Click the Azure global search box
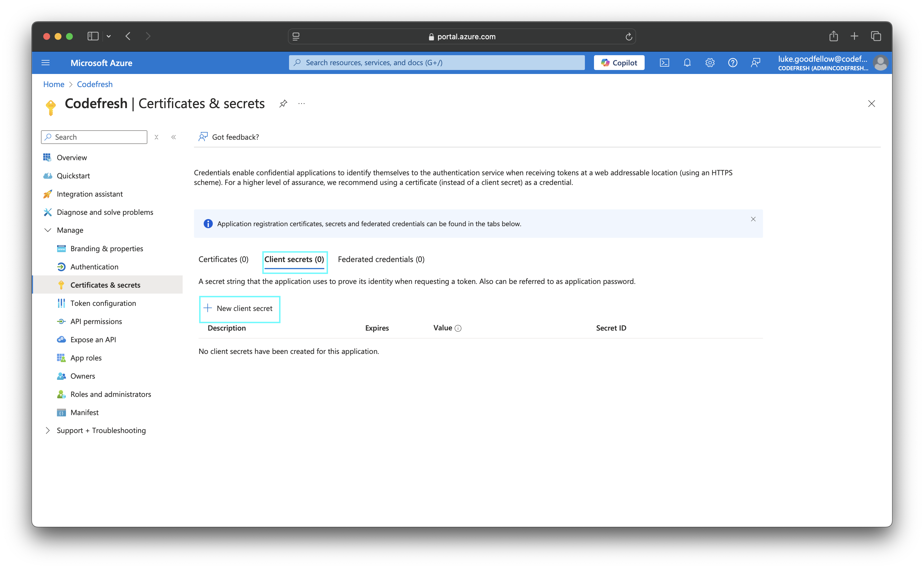 [436, 63]
